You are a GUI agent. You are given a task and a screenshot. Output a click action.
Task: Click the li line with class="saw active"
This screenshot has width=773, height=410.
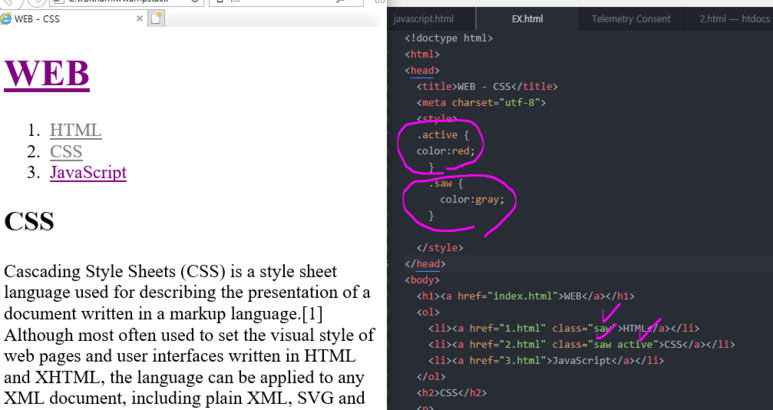[x=581, y=344]
